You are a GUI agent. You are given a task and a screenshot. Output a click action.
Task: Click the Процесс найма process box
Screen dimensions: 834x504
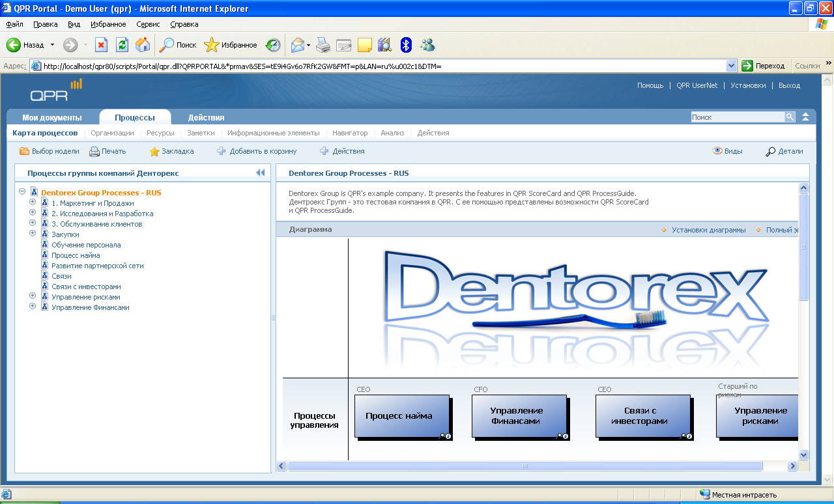pos(402,416)
